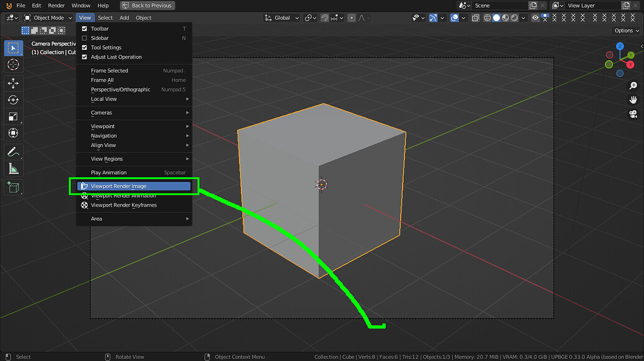Toggle show gizmo button
This screenshot has height=361, width=644.
coord(433,17)
